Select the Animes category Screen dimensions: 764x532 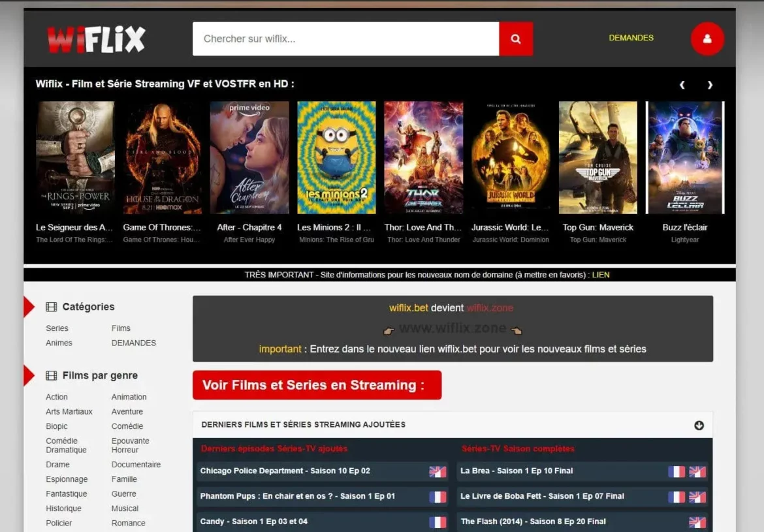59,343
